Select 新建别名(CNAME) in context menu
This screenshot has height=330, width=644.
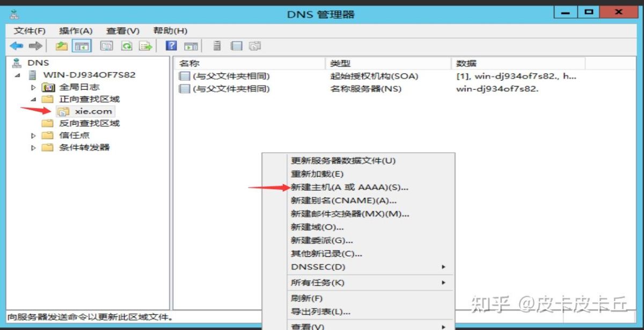pyautogui.click(x=343, y=200)
